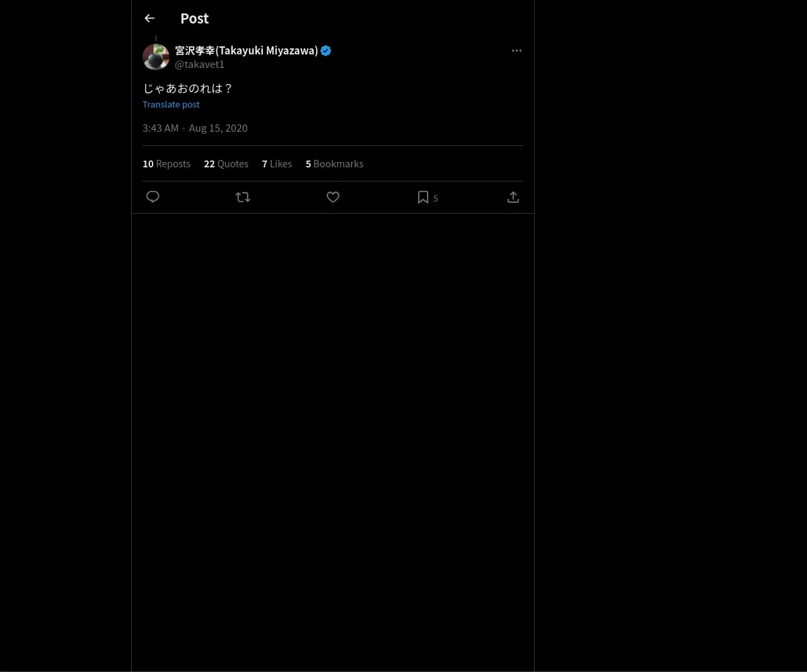Open the @takavet1 handle link

point(200,65)
